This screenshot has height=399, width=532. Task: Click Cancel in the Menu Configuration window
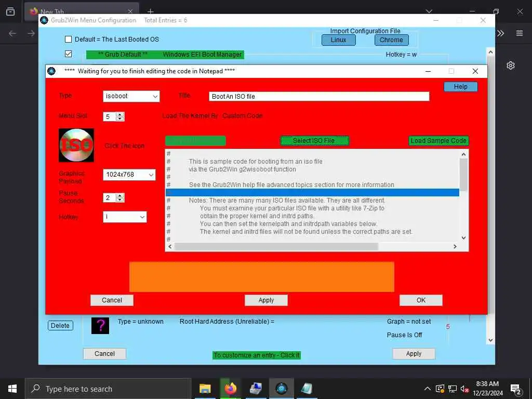coord(104,354)
